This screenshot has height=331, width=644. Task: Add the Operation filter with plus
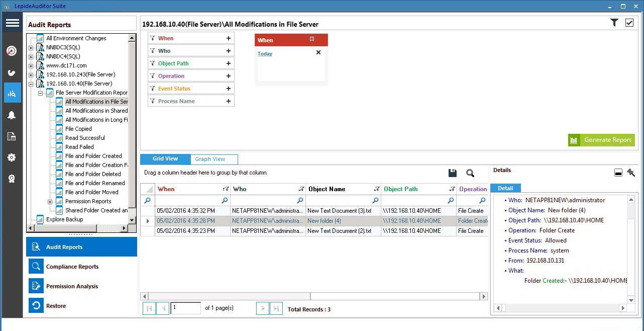(x=229, y=76)
